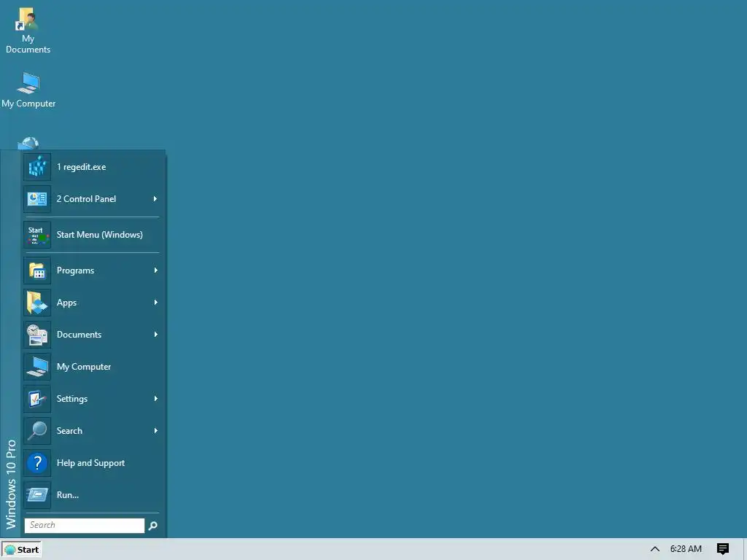This screenshot has width=747, height=560.
Task: Click the start menu search input field
Action: (85, 525)
